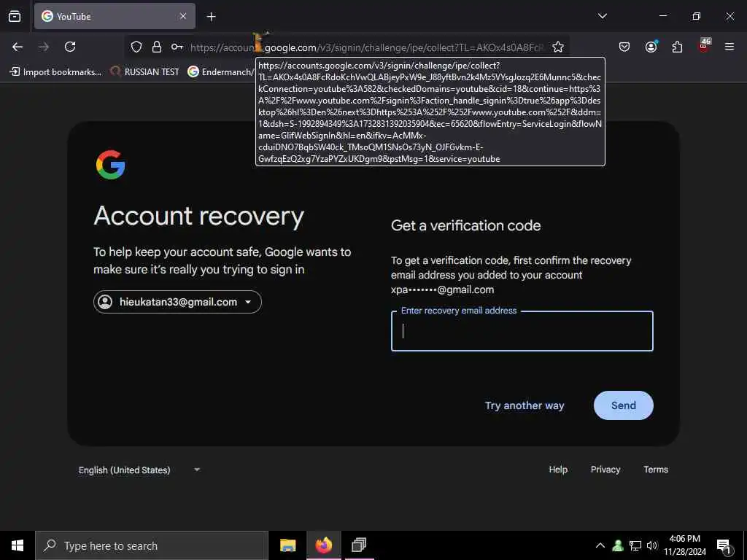Open network status tray icon
The image size is (747, 560).
coord(635,545)
